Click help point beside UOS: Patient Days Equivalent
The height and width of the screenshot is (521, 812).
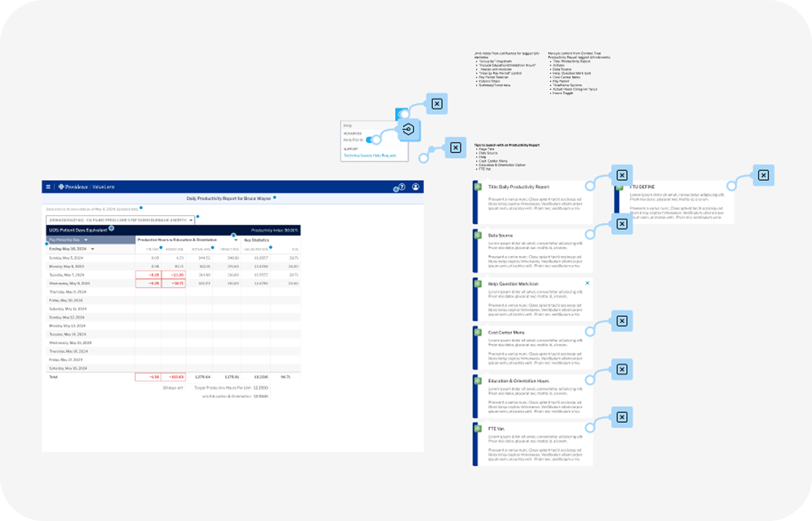[111, 229]
